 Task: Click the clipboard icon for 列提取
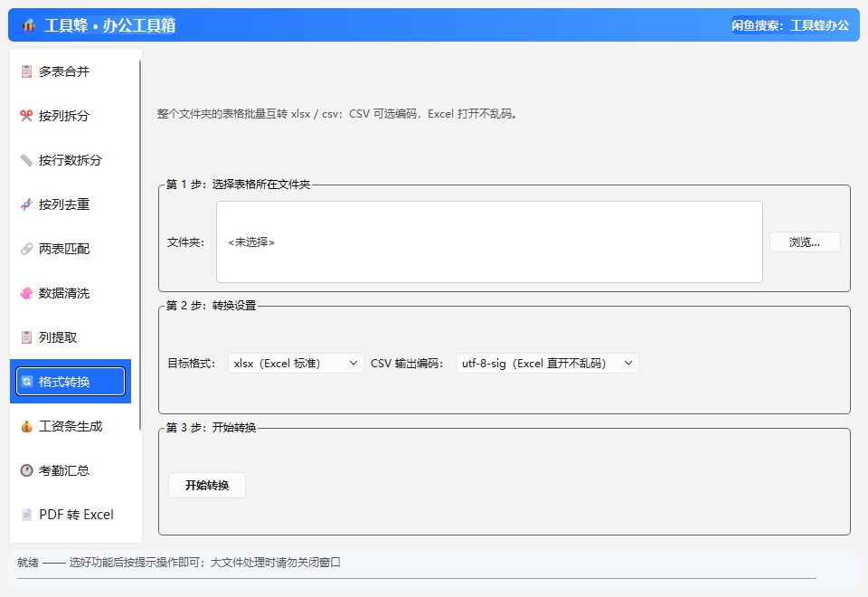click(x=26, y=337)
